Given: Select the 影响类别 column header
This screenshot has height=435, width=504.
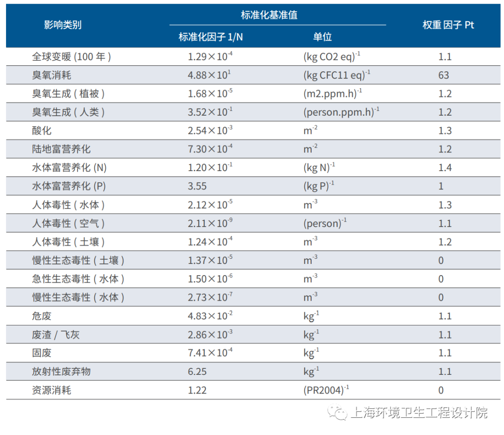Looking at the screenshot, I should [x=63, y=25].
